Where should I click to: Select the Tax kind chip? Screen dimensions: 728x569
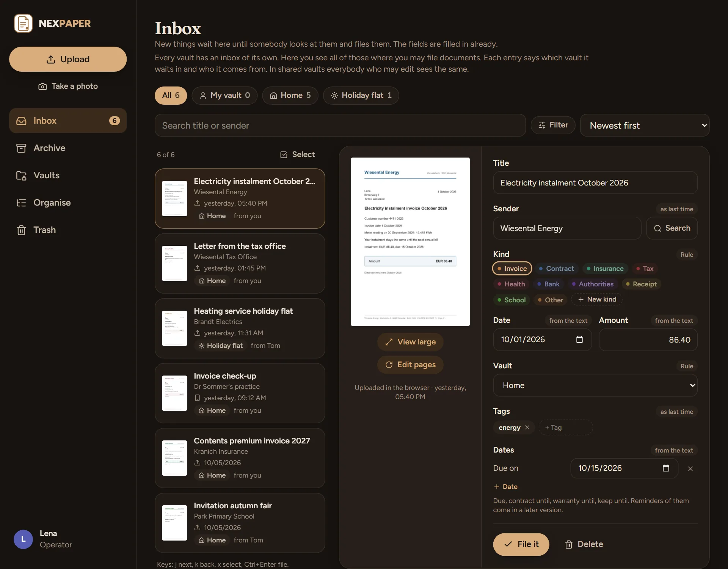click(645, 269)
